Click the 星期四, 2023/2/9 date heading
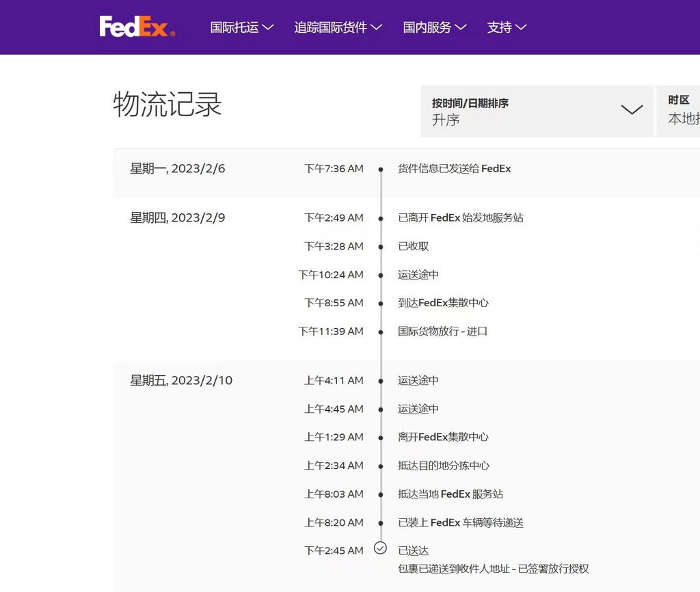Viewport: 700px width, 592px height. [x=177, y=217]
